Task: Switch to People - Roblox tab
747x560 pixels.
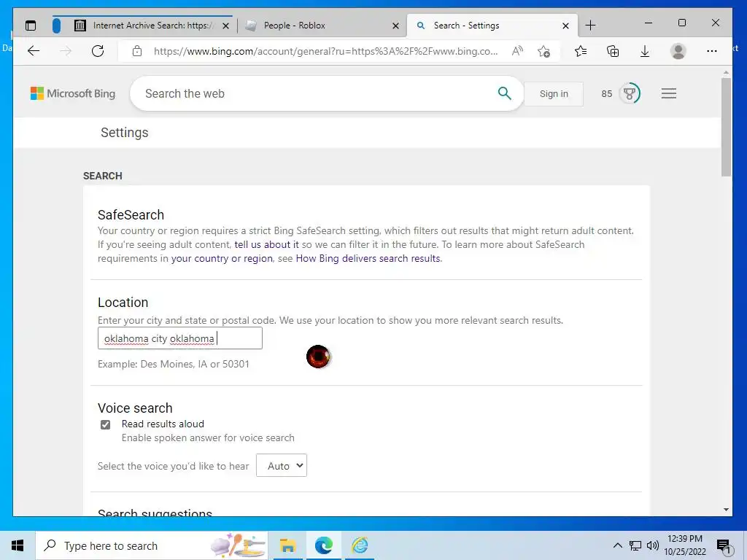Action: pos(294,26)
